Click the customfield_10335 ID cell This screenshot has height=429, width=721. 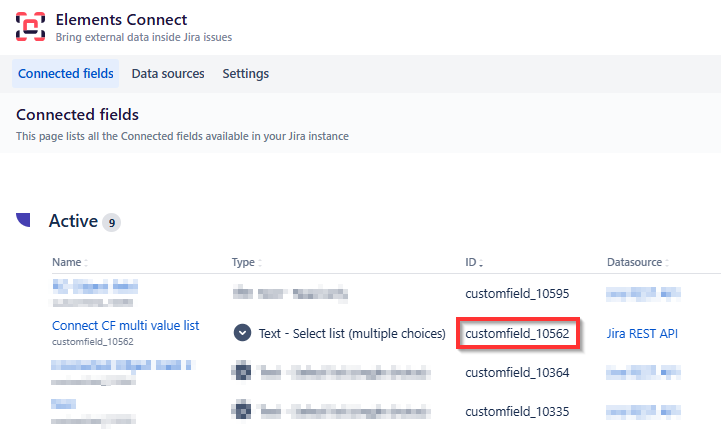click(x=517, y=409)
